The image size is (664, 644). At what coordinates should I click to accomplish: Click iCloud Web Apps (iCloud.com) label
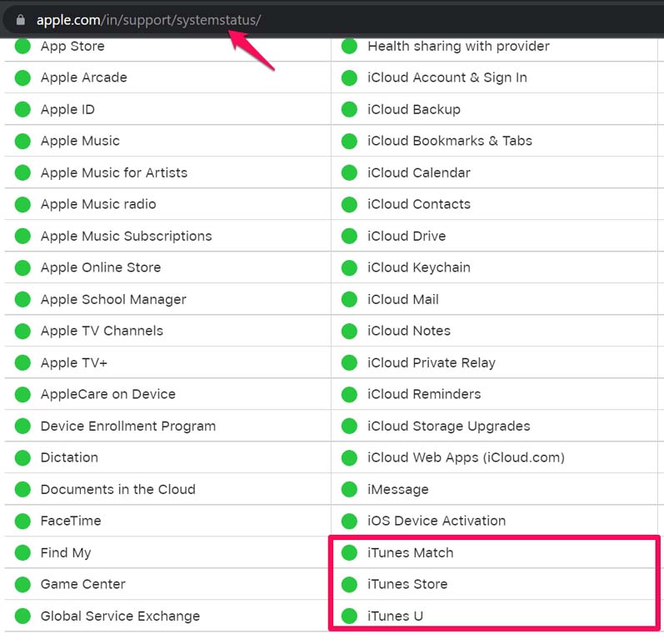click(467, 457)
